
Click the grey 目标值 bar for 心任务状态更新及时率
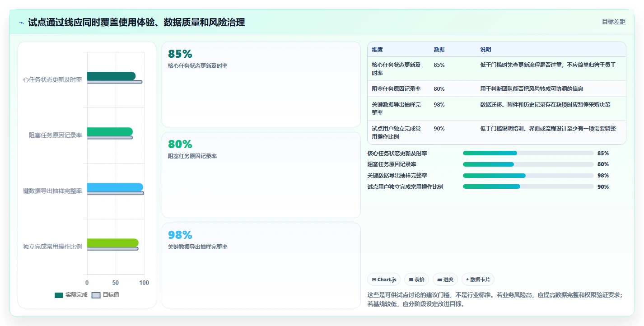pyautogui.click(x=115, y=82)
